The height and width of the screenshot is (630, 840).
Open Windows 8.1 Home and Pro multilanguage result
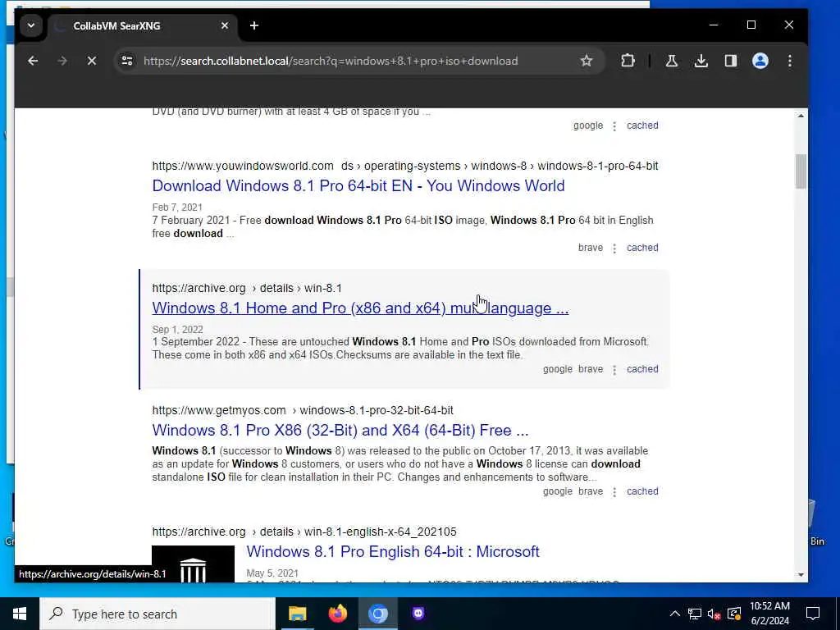tap(360, 308)
